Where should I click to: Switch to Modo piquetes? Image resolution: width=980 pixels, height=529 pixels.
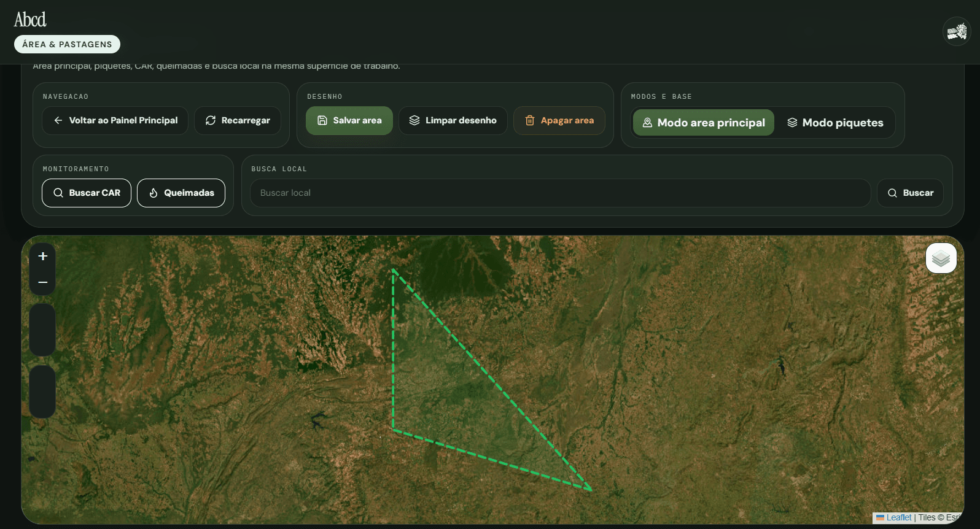click(835, 123)
